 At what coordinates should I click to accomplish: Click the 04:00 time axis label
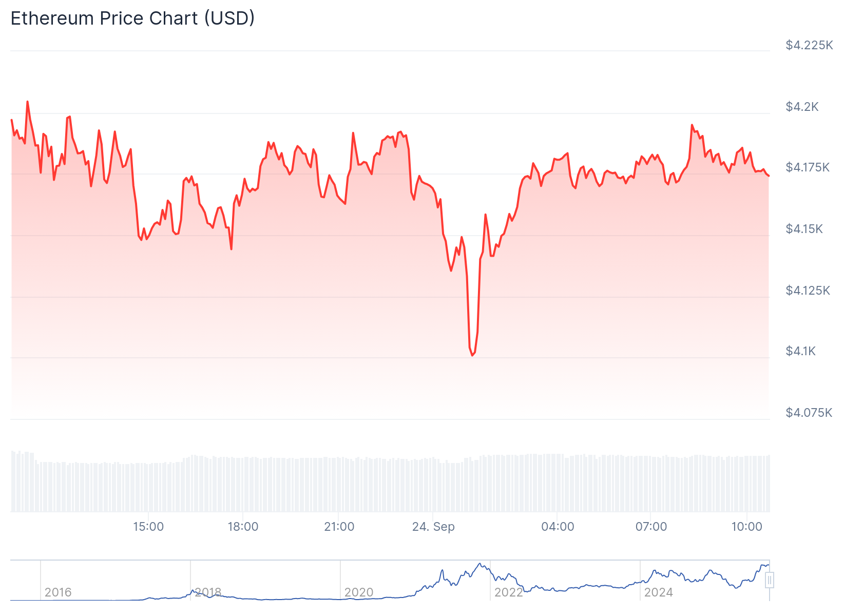[558, 527]
